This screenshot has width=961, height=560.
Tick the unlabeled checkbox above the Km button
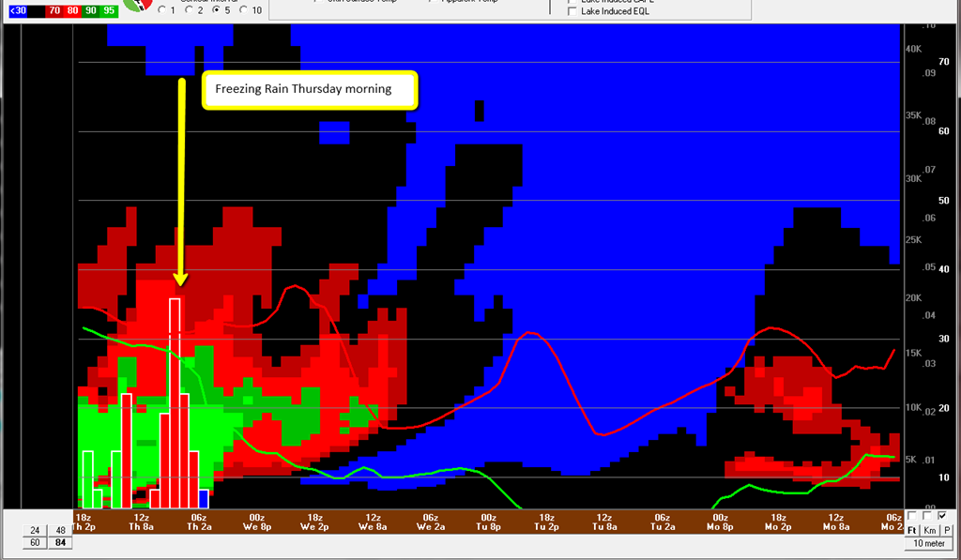click(927, 516)
